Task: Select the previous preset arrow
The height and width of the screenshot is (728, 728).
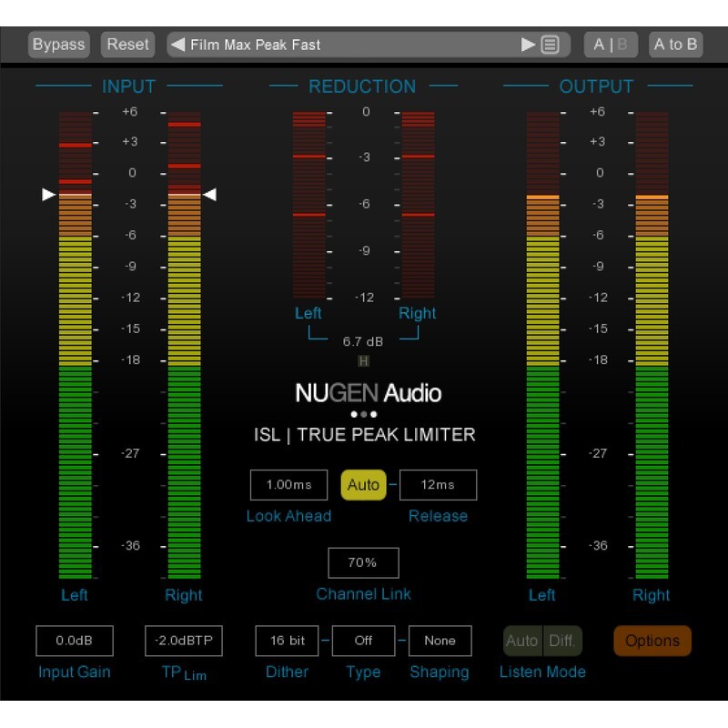Action: tap(178, 45)
